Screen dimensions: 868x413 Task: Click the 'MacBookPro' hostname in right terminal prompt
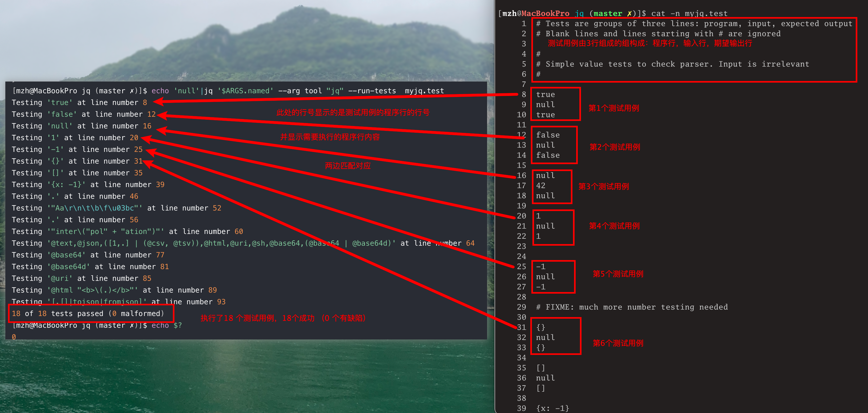click(545, 14)
